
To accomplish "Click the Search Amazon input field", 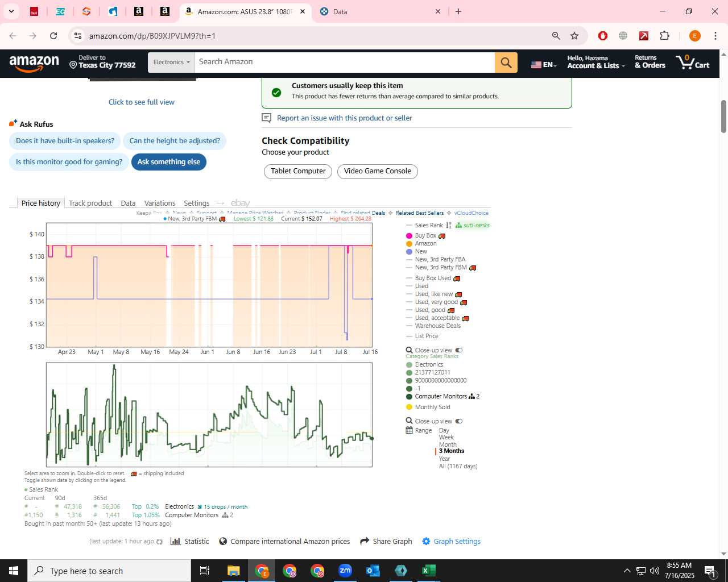I will [x=345, y=63].
